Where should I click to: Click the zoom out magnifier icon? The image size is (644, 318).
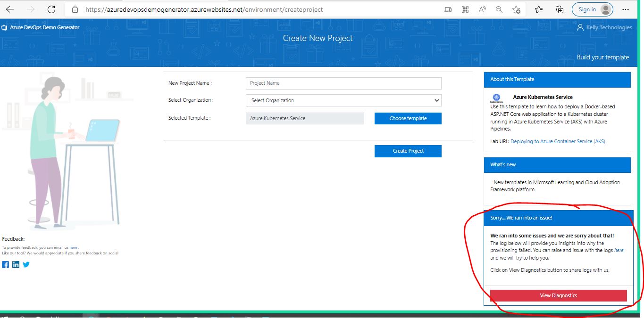pyautogui.click(x=499, y=9)
